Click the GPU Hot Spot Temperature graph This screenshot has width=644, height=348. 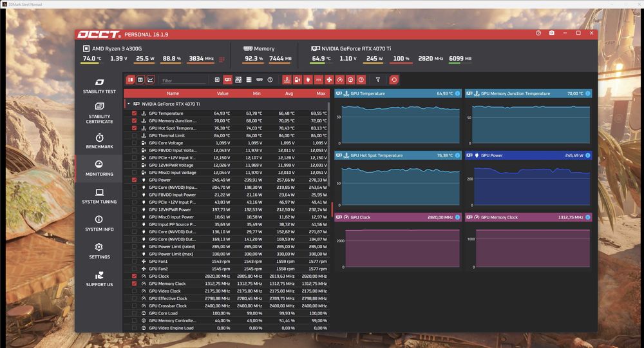point(399,181)
